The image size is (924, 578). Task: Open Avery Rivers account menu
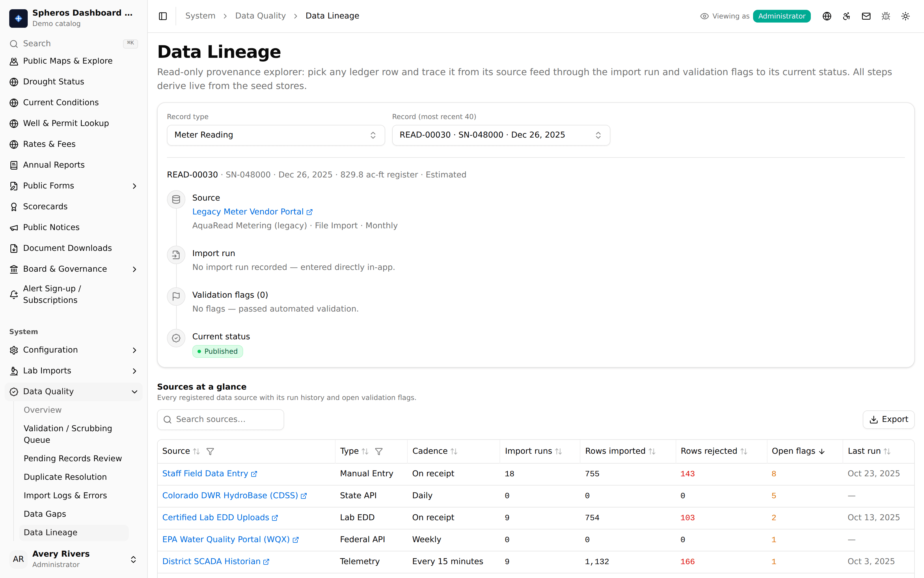pyautogui.click(x=74, y=559)
